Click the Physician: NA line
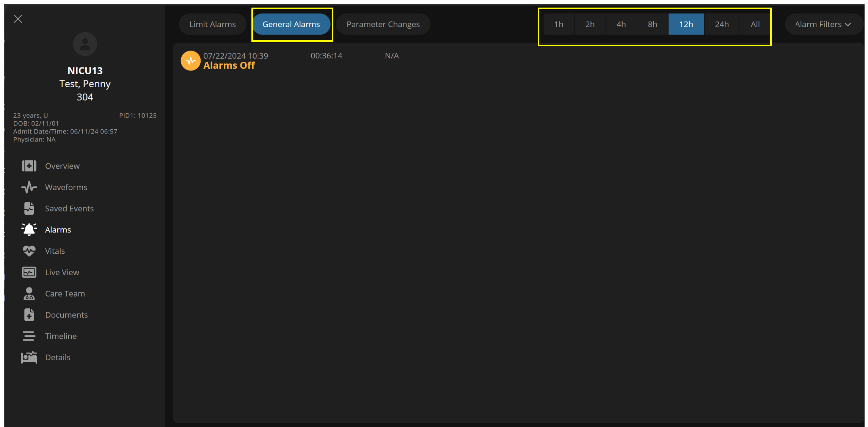Viewport: 868px width, 427px height. click(x=35, y=140)
